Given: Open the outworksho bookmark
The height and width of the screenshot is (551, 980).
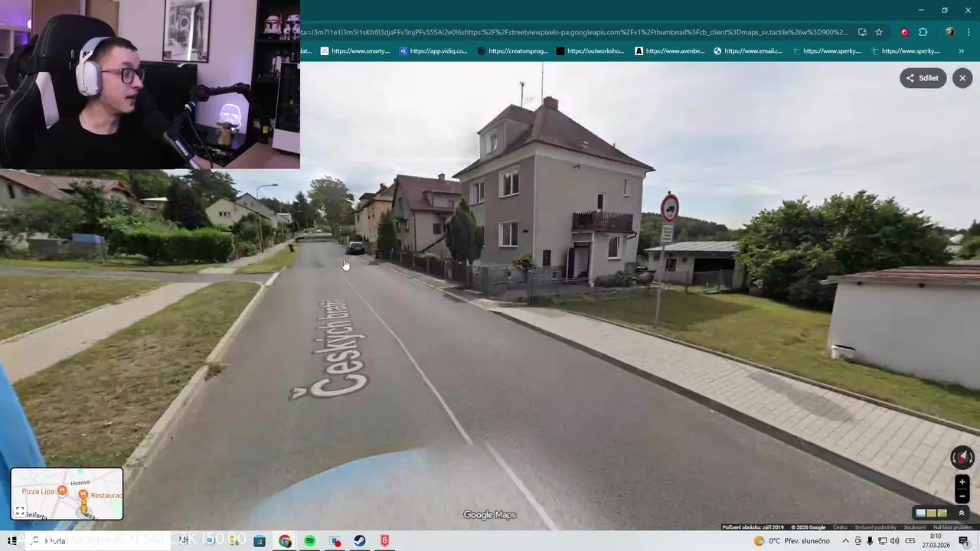Looking at the screenshot, I should pos(590,51).
